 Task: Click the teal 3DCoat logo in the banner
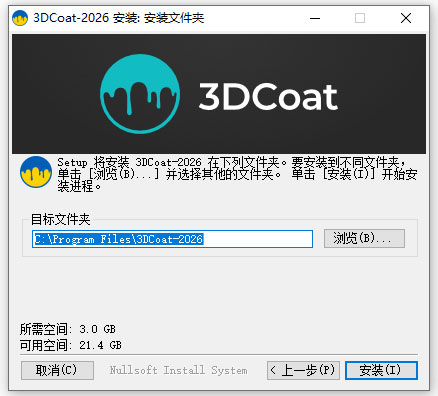(140, 94)
